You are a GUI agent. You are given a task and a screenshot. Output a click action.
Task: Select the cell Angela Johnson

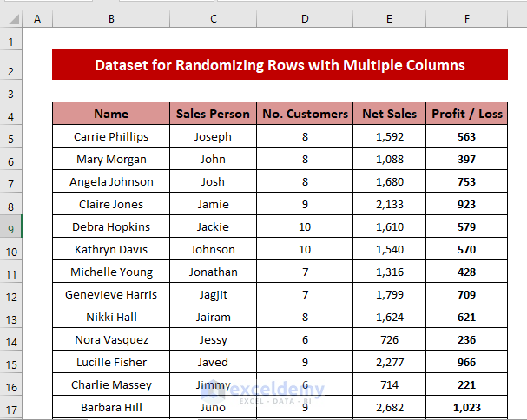(x=111, y=181)
